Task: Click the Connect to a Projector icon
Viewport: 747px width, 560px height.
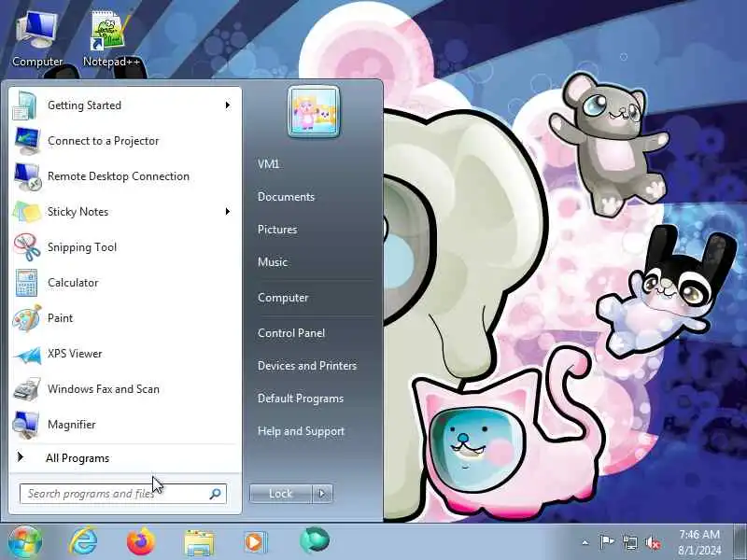Action: pyautogui.click(x=27, y=141)
